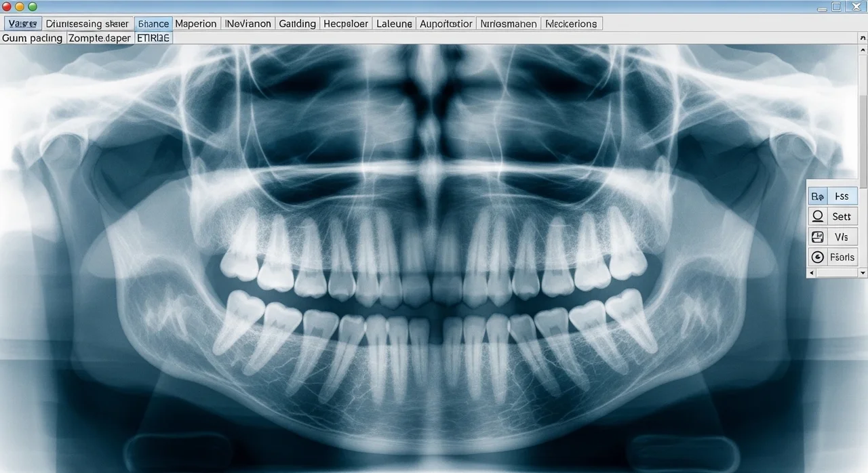Open the Gaiding menu tab
868x473 pixels.
pyautogui.click(x=297, y=24)
